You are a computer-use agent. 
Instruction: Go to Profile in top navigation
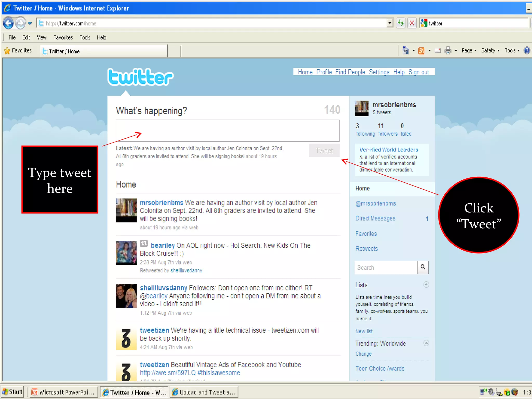click(x=324, y=72)
